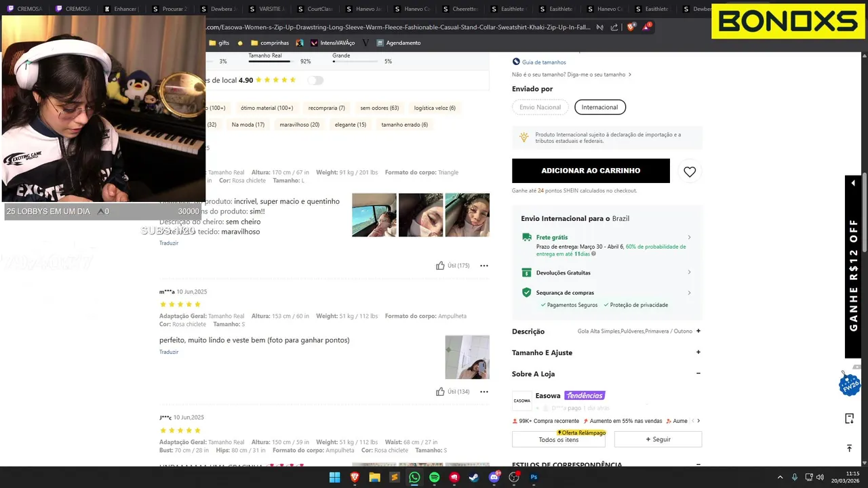Open File Explorer from the taskbar
Viewport: 868px width, 488px height.
374,477
